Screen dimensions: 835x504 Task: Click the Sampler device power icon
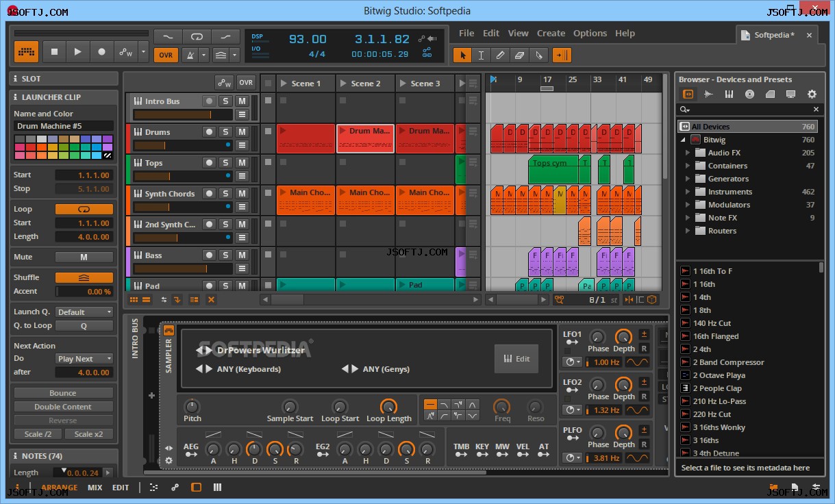(x=169, y=331)
